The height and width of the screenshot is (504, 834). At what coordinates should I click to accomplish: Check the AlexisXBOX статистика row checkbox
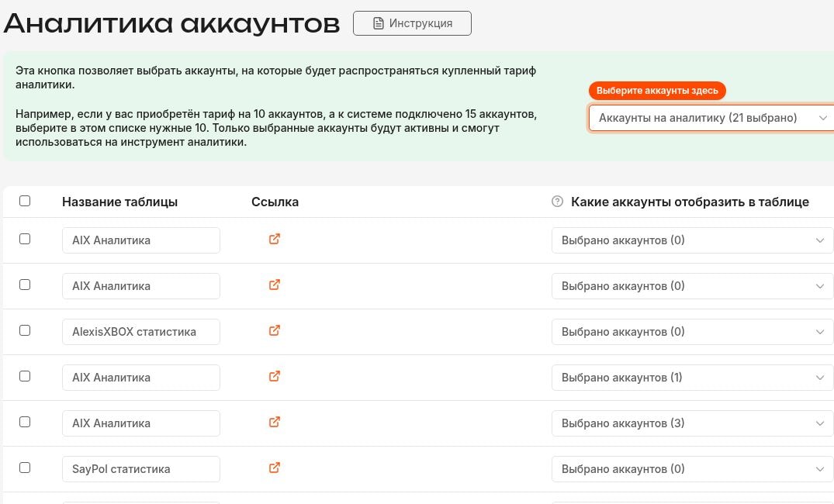click(25, 330)
